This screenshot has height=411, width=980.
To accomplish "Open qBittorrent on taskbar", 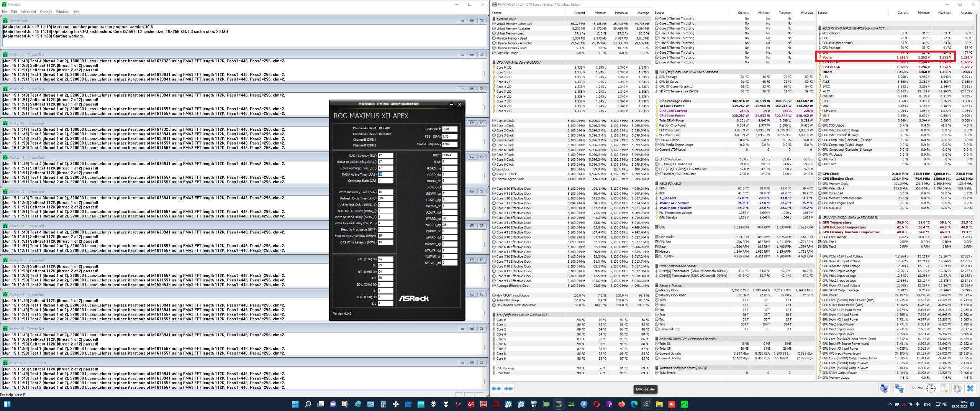I will click(x=584, y=404).
